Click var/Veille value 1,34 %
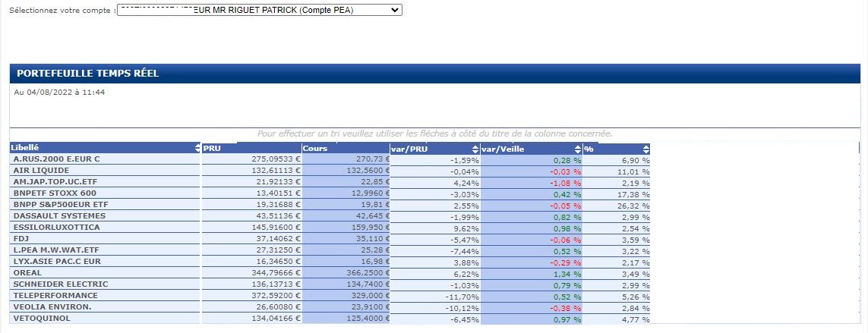Screen dimensions: 868x333 click(x=569, y=274)
